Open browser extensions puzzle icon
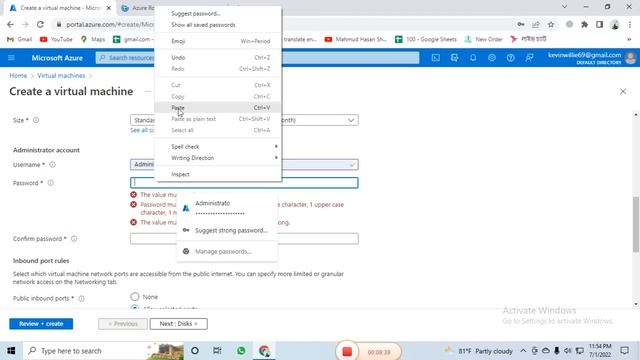 coord(584,24)
